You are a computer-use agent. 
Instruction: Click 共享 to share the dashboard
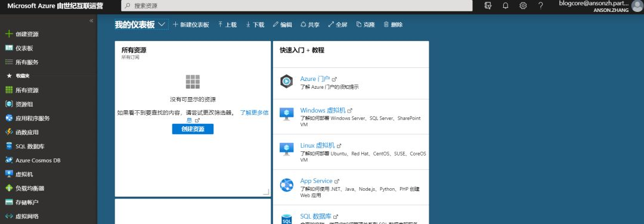click(310, 24)
